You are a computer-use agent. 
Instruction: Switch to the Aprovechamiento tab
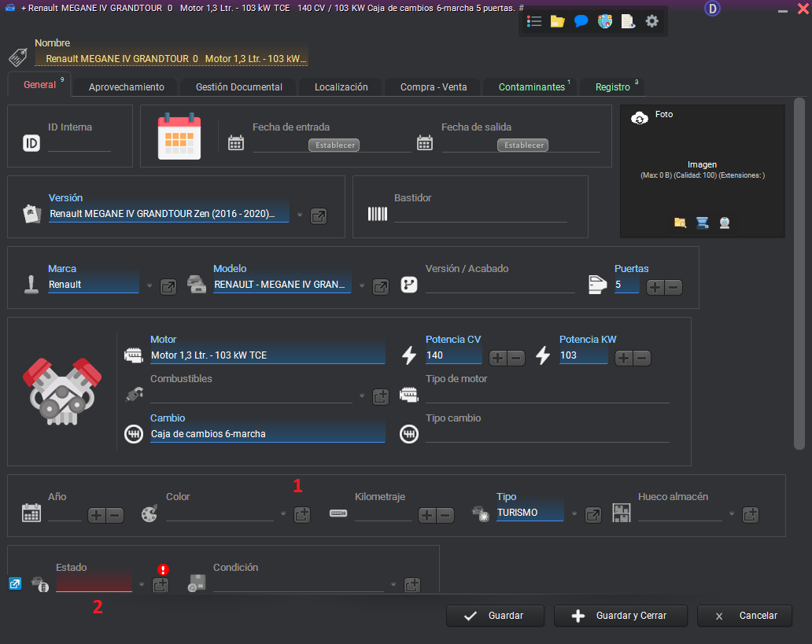(126, 87)
